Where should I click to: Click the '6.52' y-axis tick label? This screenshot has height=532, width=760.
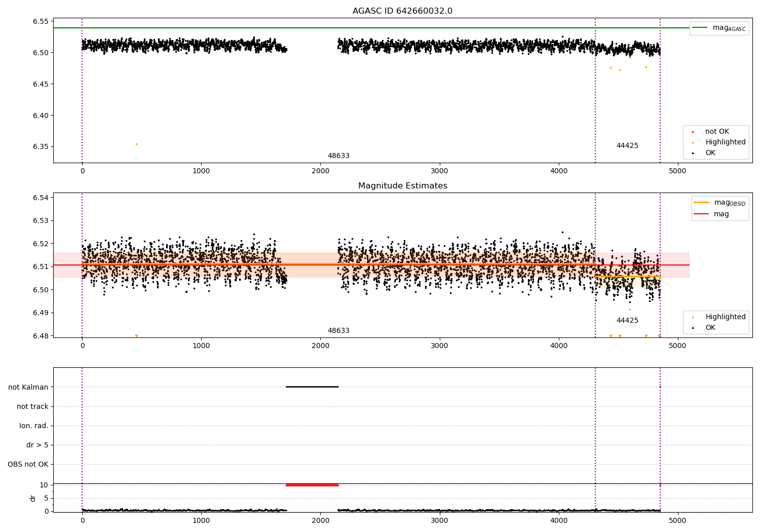[41, 244]
